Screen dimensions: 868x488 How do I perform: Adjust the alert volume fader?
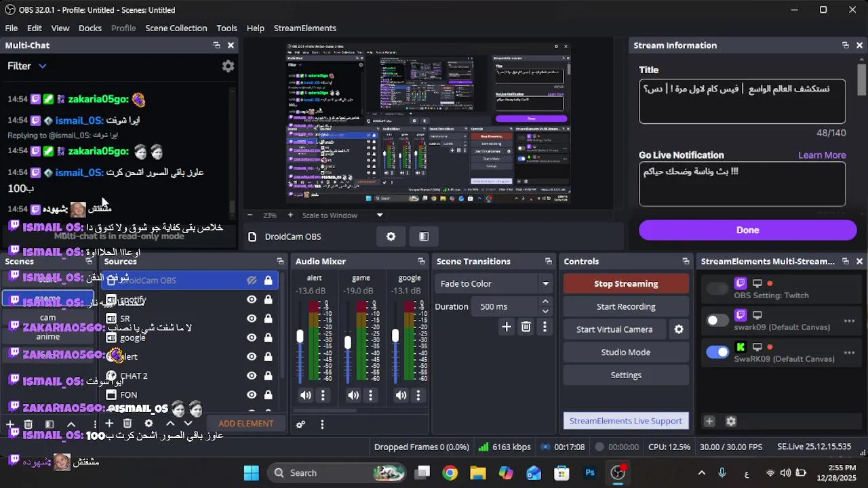pos(300,336)
